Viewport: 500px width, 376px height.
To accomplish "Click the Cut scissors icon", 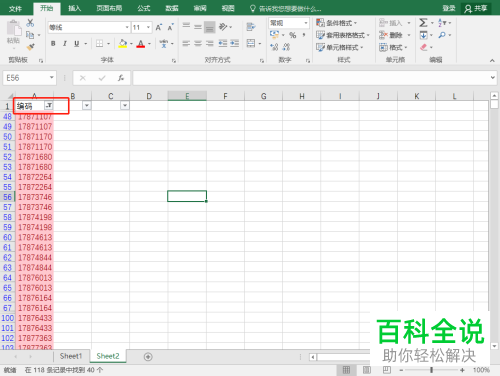I will tap(30, 23).
